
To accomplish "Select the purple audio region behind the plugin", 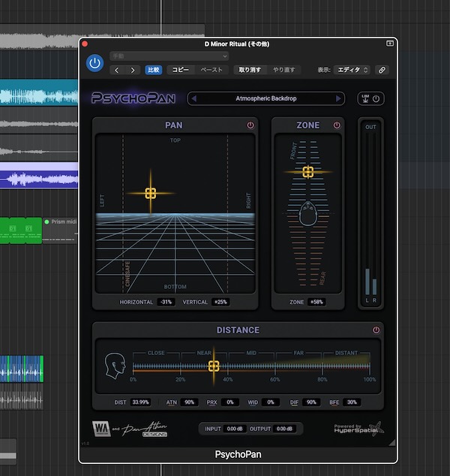I will coord(39,176).
